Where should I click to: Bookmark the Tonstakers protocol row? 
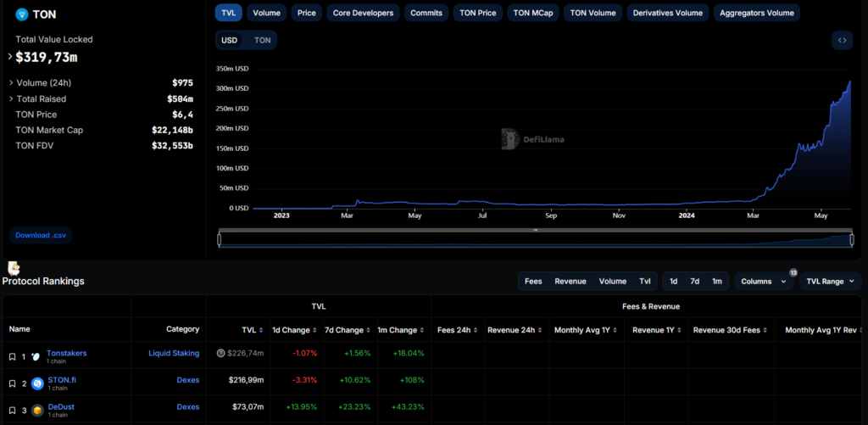coord(12,357)
